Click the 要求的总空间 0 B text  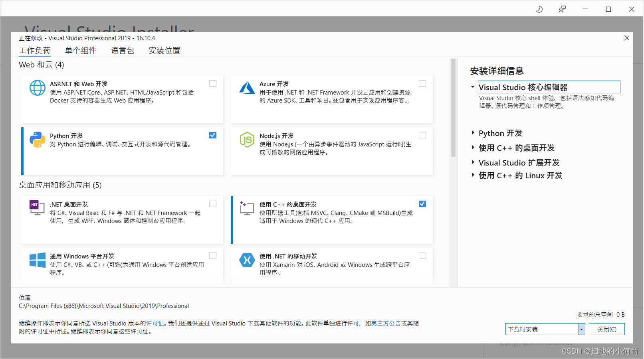[600, 314]
